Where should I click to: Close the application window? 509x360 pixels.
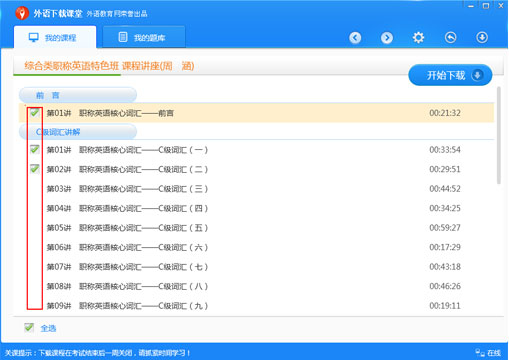[501, 6]
